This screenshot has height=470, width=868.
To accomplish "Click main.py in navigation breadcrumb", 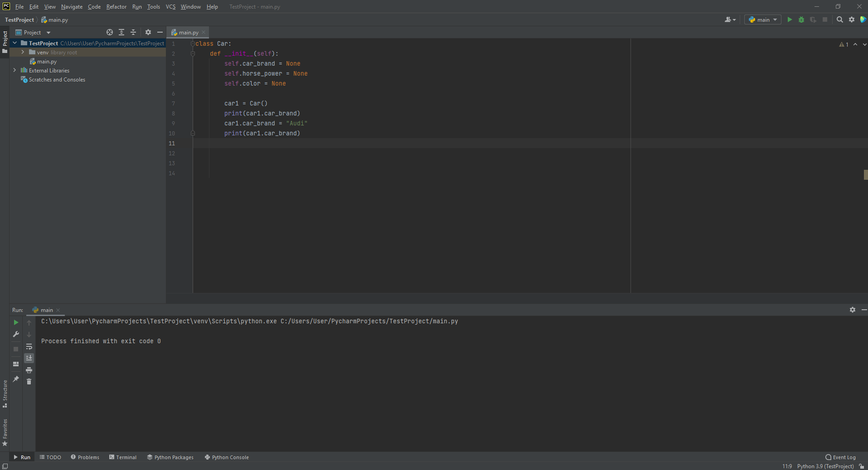I will pyautogui.click(x=54, y=19).
